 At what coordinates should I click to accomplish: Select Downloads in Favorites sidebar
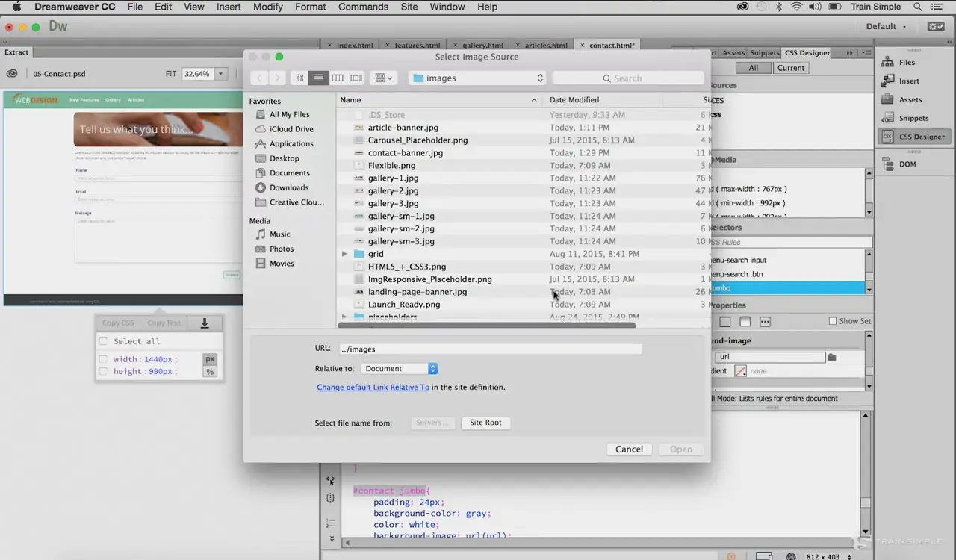tap(289, 187)
